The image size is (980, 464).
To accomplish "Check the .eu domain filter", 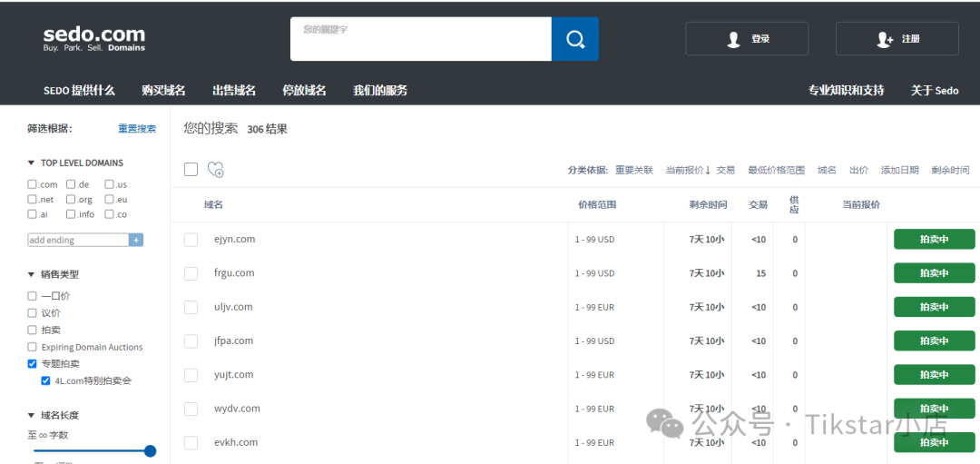I will tap(110, 200).
